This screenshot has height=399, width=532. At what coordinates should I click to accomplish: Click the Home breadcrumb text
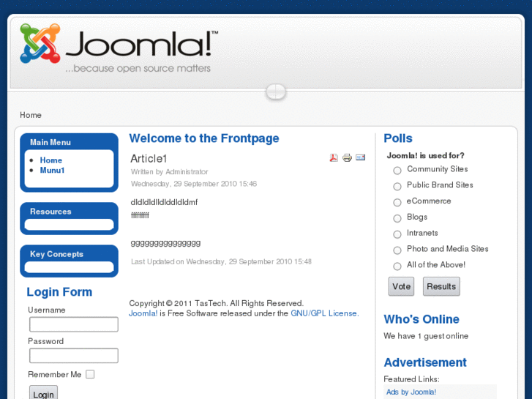coord(31,115)
